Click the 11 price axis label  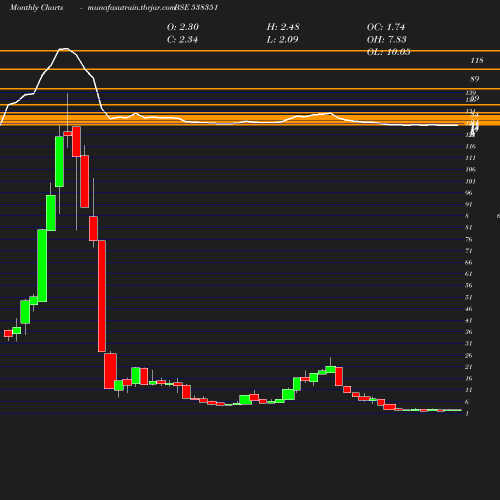[469, 390]
